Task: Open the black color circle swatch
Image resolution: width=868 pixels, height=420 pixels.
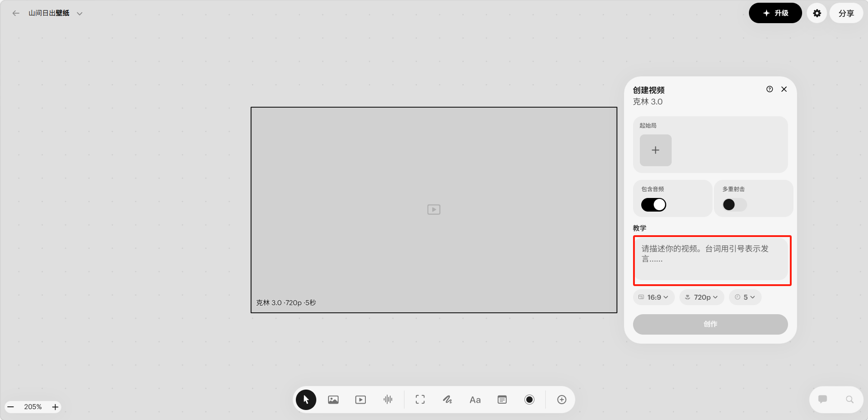Action: (x=529, y=400)
